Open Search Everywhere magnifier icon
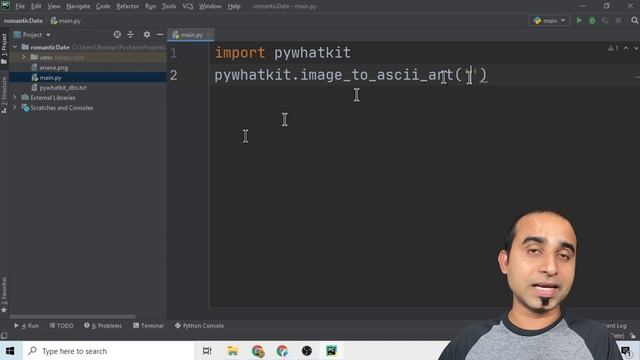Viewport: 640px width, 360px height. tap(635, 20)
